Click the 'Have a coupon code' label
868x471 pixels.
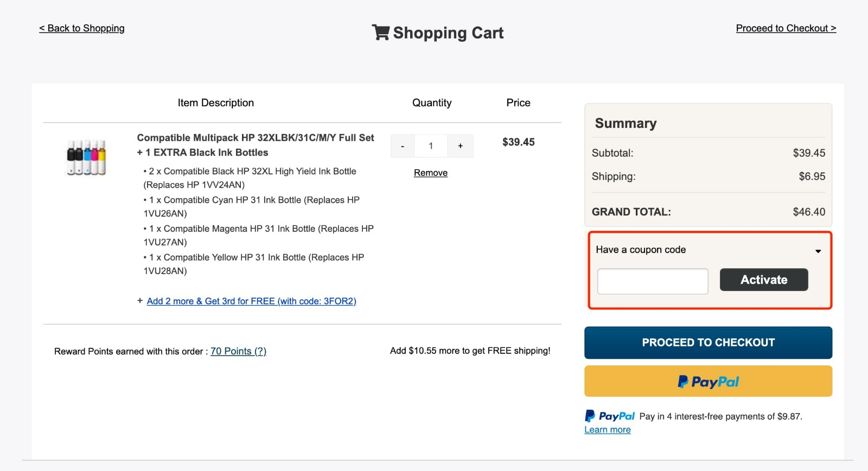(641, 250)
